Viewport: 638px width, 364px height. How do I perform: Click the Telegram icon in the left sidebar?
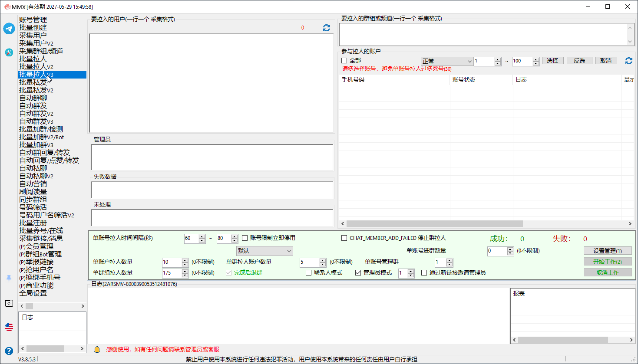9,29
